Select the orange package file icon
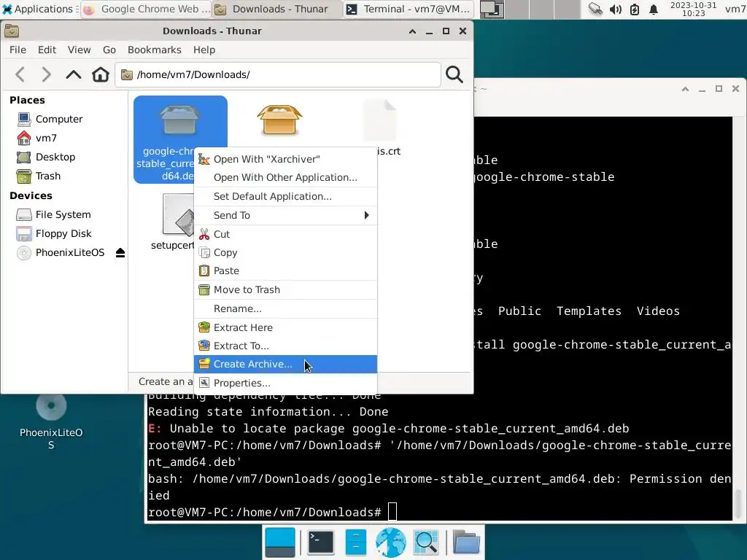 coord(279,120)
